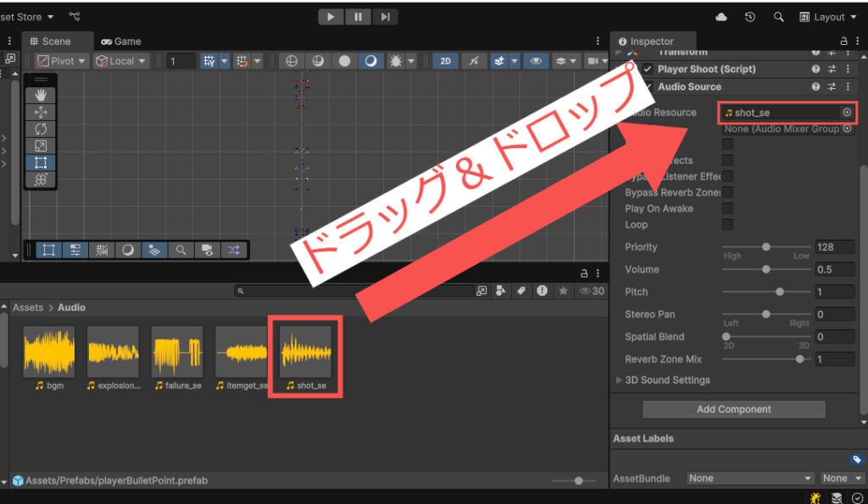Switch to the Game tab
Screen dimensions: 868x504
coord(121,42)
